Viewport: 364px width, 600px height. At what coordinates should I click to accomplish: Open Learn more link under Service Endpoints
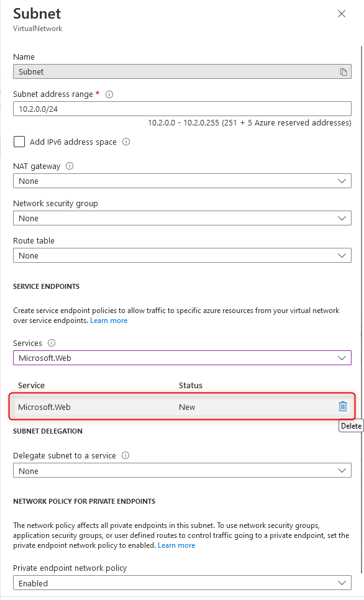109,320
